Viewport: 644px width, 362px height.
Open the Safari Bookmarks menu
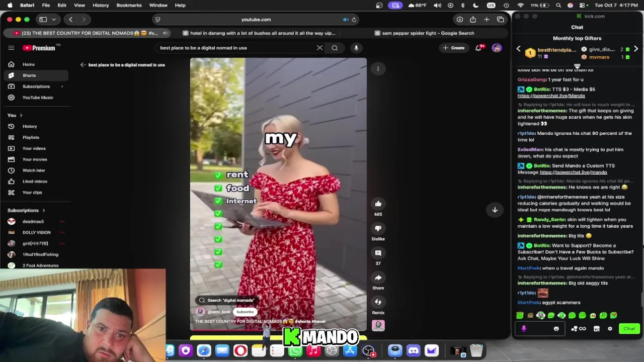(129, 5)
